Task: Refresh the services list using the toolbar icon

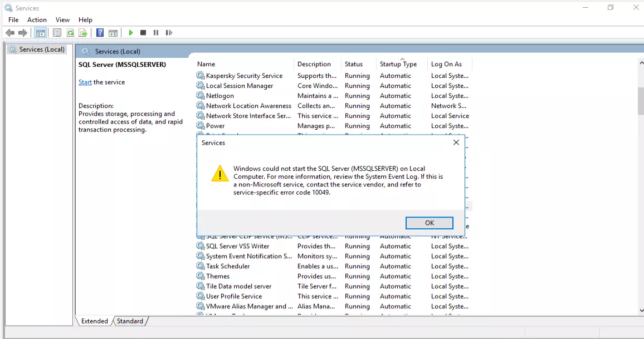Action: pos(70,33)
